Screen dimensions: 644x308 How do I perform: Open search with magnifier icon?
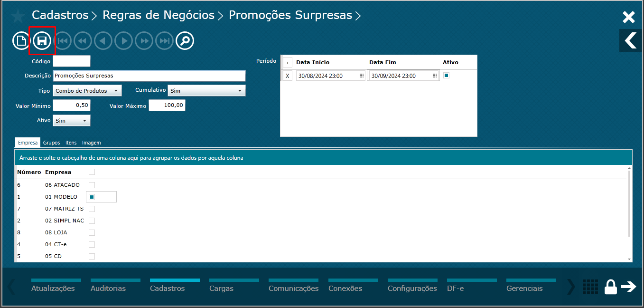(x=185, y=41)
